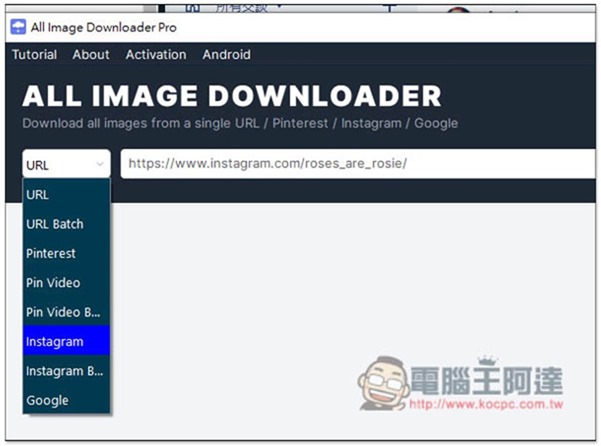
Task: Select URL Batch option
Action: [x=66, y=224]
